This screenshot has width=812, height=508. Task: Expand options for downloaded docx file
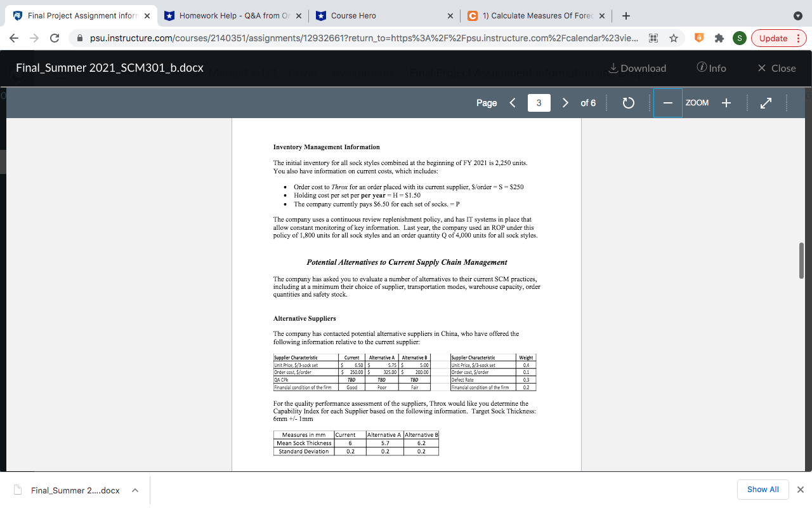(133, 490)
